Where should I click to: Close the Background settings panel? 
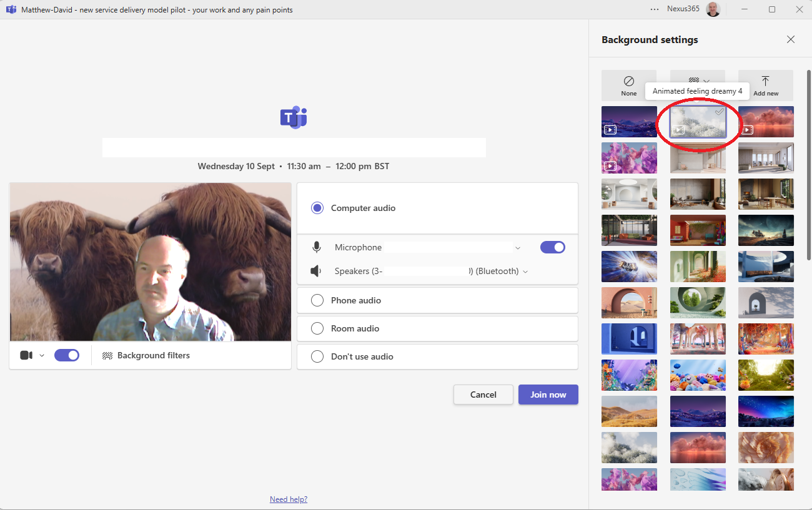[x=791, y=39]
